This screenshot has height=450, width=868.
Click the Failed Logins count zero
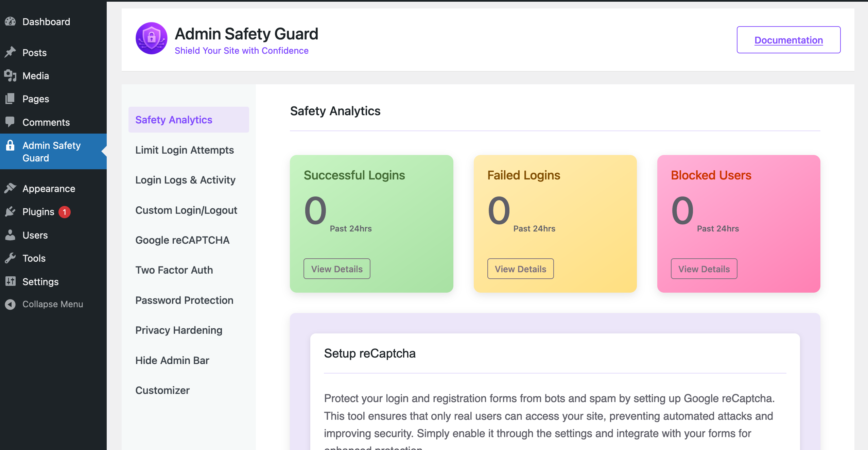click(x=499, y=211)
